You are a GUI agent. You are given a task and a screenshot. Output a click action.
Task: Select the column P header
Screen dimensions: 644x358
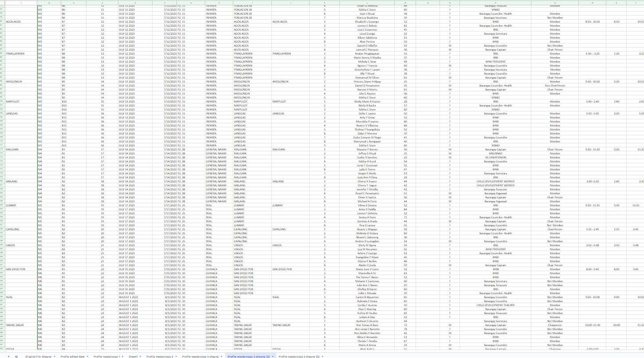495,3
